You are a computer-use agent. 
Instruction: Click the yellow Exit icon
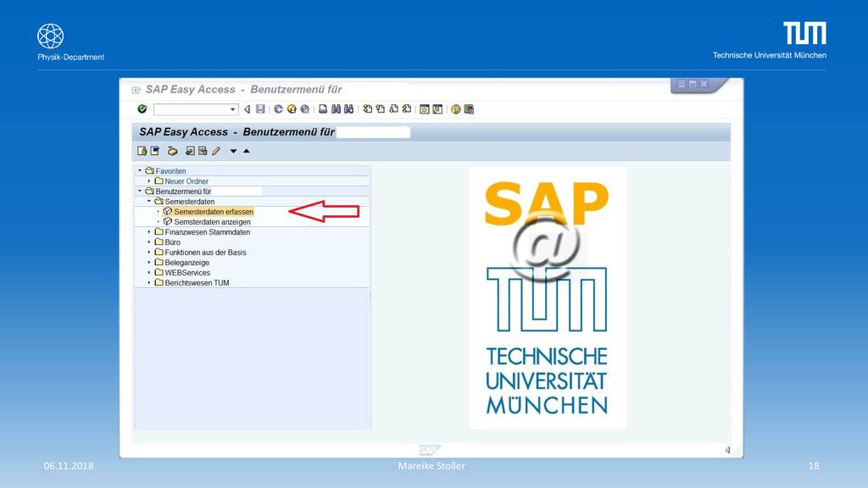click(292, 109)
